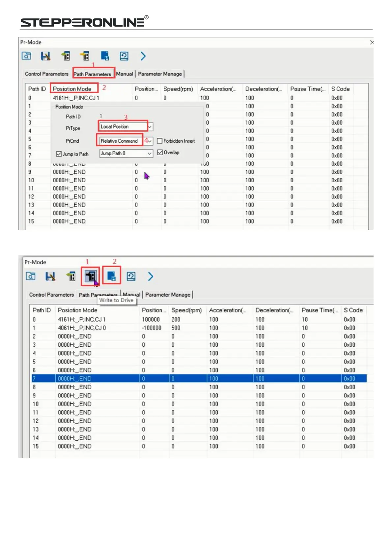
Task: Reset/refresh icon in lower Pr-Mode toolbar
Action: (x=131, y=276)
